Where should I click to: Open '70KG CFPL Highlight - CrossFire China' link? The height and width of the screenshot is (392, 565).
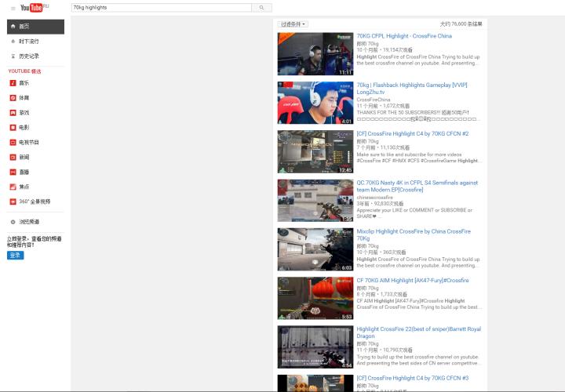click(x=404, y=36)
